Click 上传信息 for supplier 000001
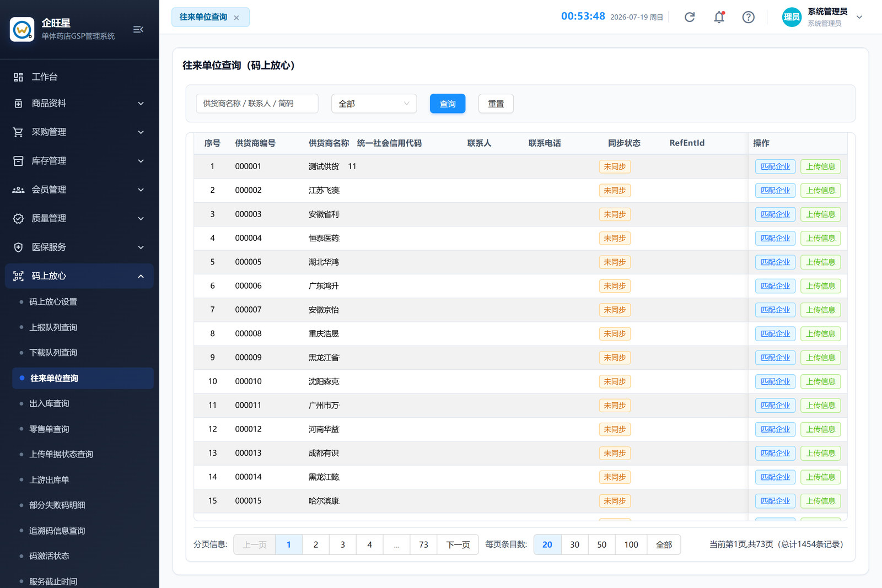This screenshot has width=882, height=588. click(820, 166)
